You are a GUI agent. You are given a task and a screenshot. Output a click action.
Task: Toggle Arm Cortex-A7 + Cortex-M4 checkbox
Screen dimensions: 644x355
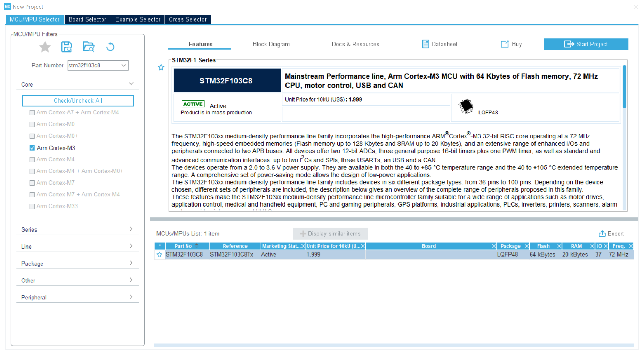[x=32, y=113]
